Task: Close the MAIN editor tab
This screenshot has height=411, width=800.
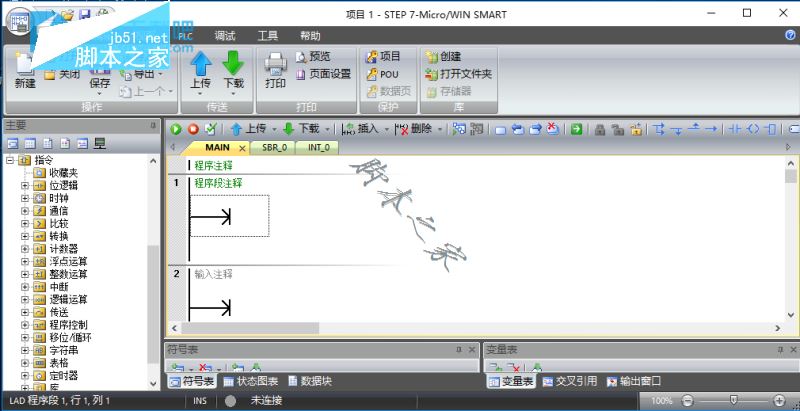Action: (x=242, y=148)
